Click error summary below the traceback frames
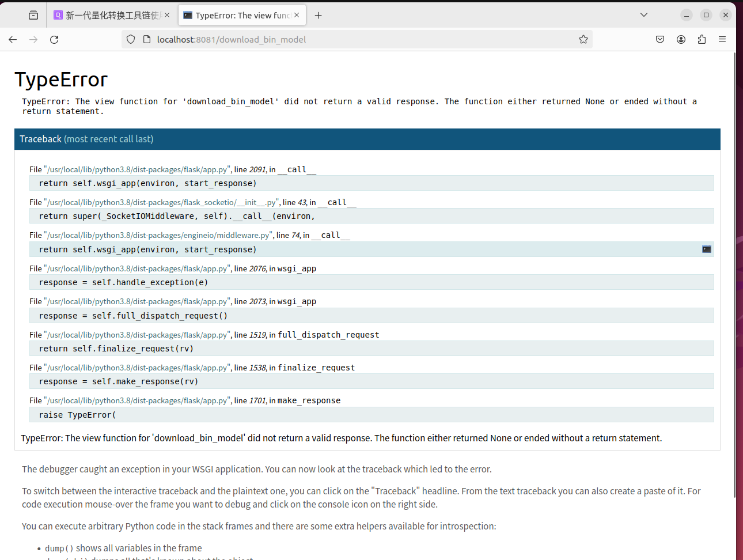The height and width of the screenshot is (560, 743). tap(342, 438)
